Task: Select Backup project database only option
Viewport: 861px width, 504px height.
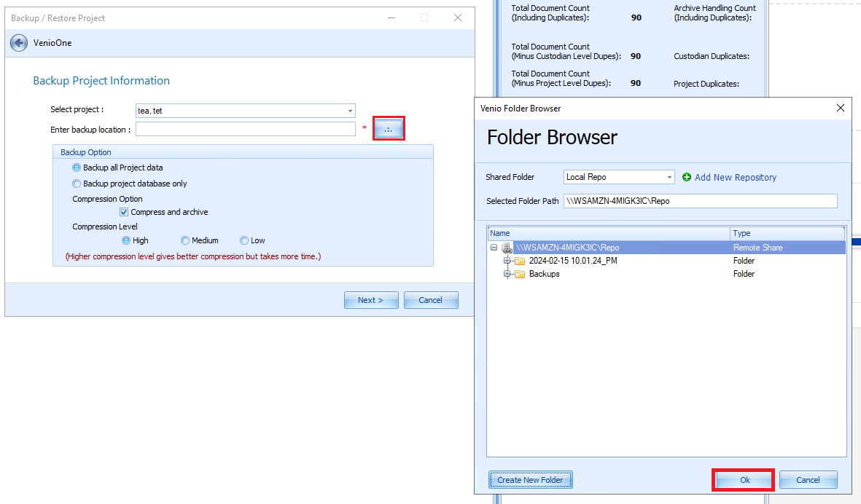Action: pyautogui.click(x=77, y=184)
